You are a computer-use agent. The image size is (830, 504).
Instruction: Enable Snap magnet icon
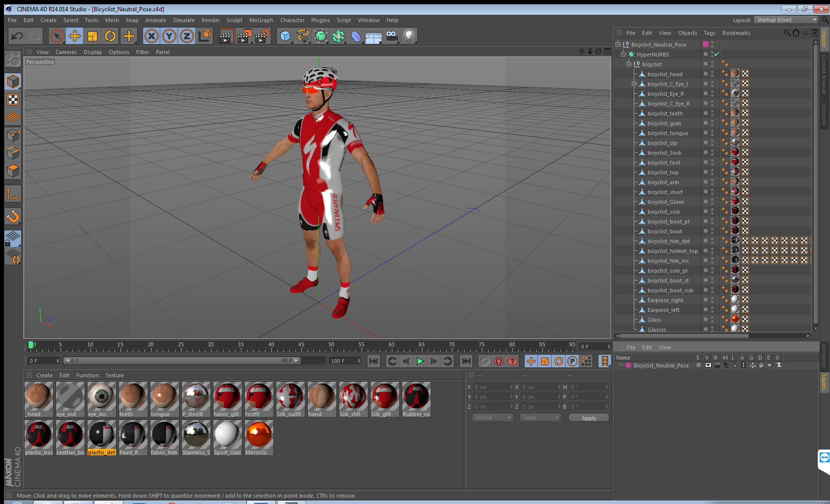coord(13,216)
